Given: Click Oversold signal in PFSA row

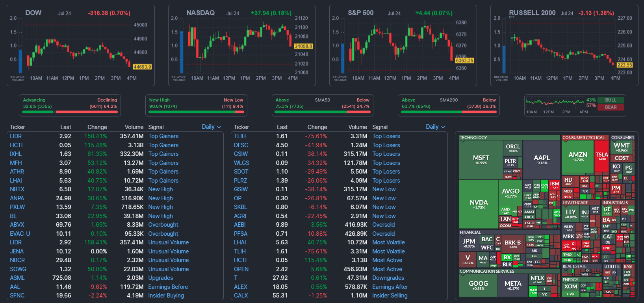Looking at the screenshot, I should [383, 234].
